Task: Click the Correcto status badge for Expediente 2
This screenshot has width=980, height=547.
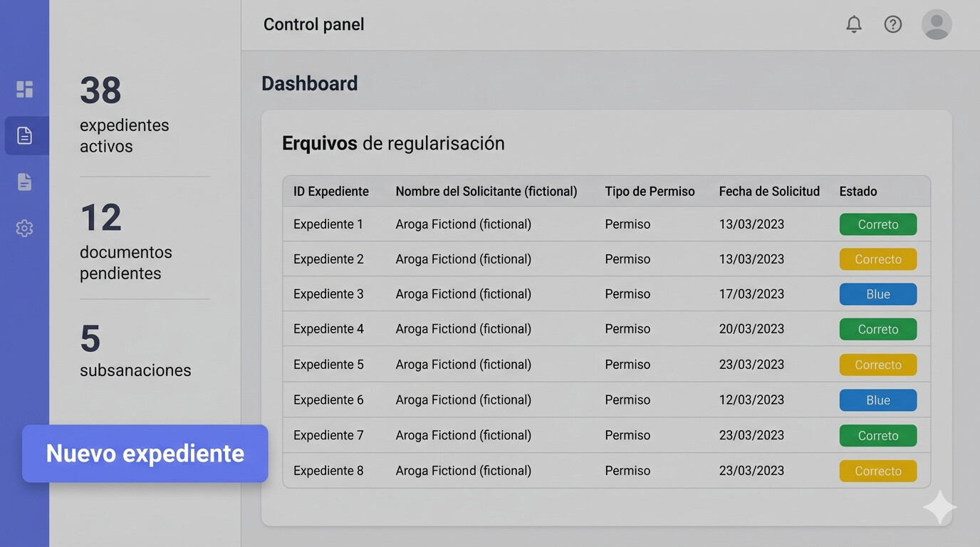Action: click(x=878, y=259)
